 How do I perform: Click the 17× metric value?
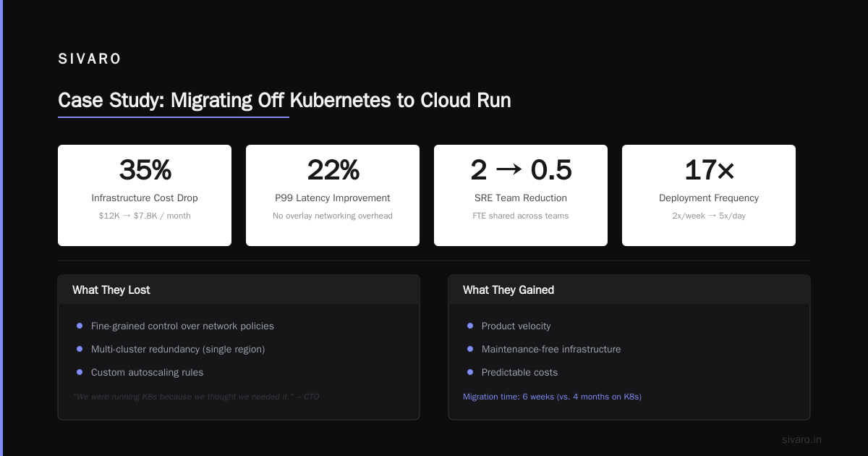point(709,169)
